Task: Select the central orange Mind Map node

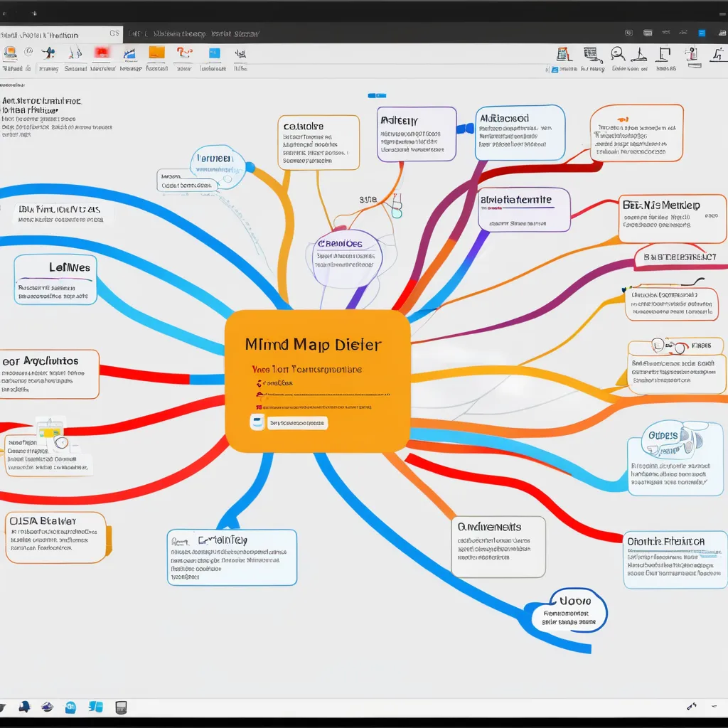Action: 318,381
